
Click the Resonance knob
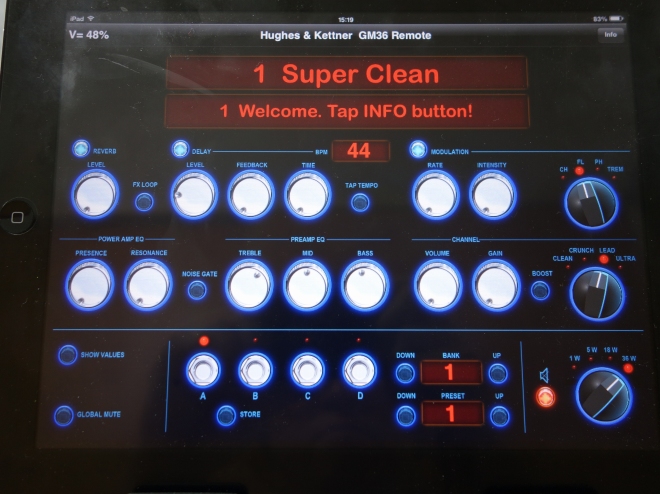point(148,284)
